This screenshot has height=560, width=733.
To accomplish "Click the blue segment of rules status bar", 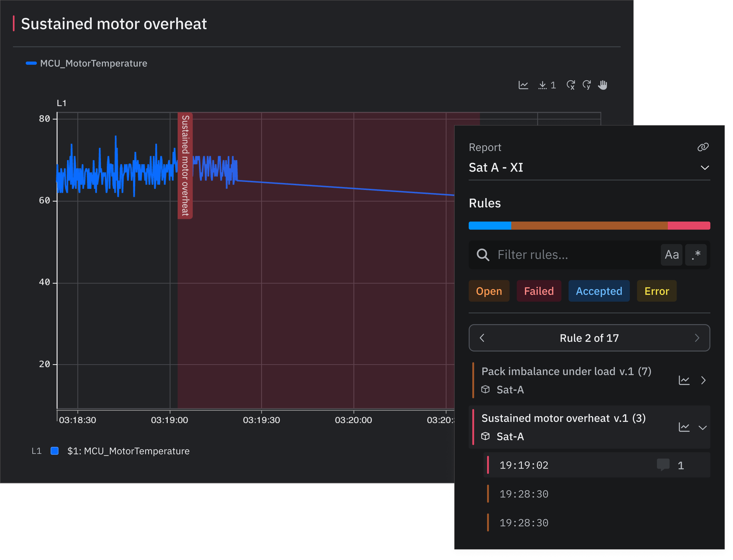I will coord(490,226).
